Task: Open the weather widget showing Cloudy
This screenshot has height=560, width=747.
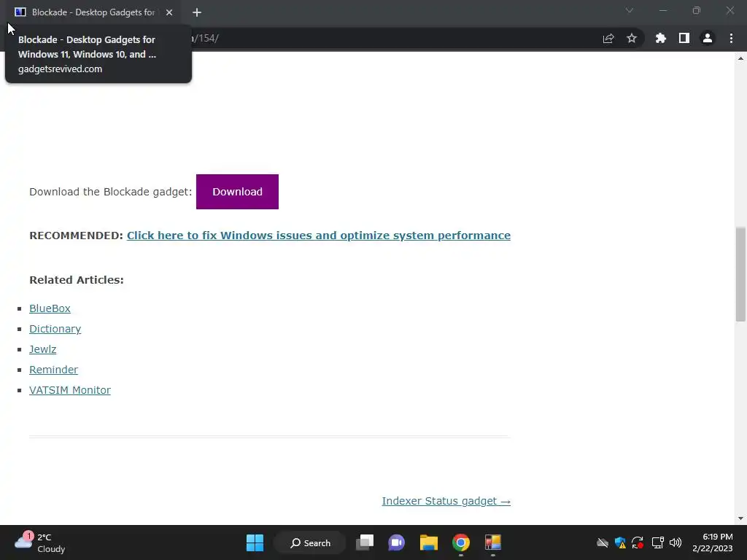Action: point(40,542)
